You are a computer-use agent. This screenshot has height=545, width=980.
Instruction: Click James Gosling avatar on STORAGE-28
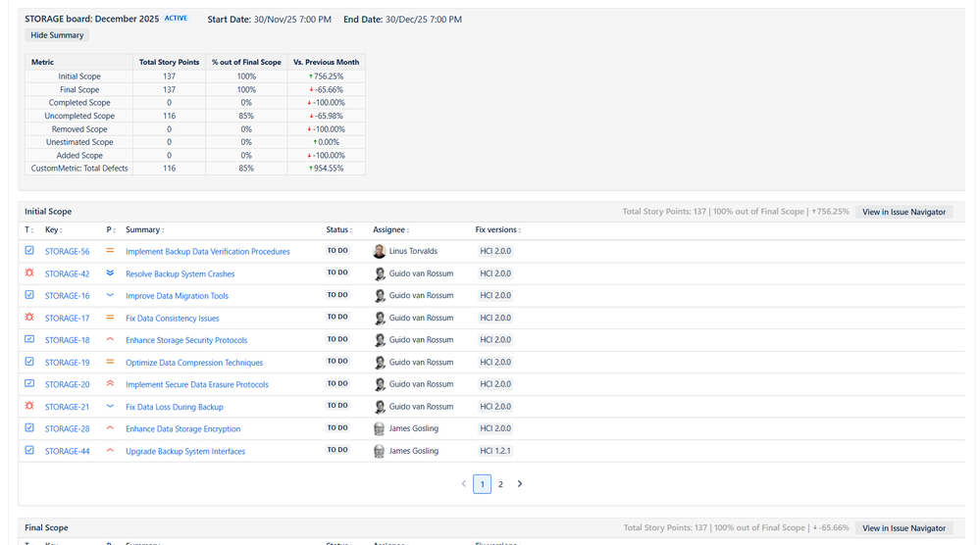click(x=379, y=429)
